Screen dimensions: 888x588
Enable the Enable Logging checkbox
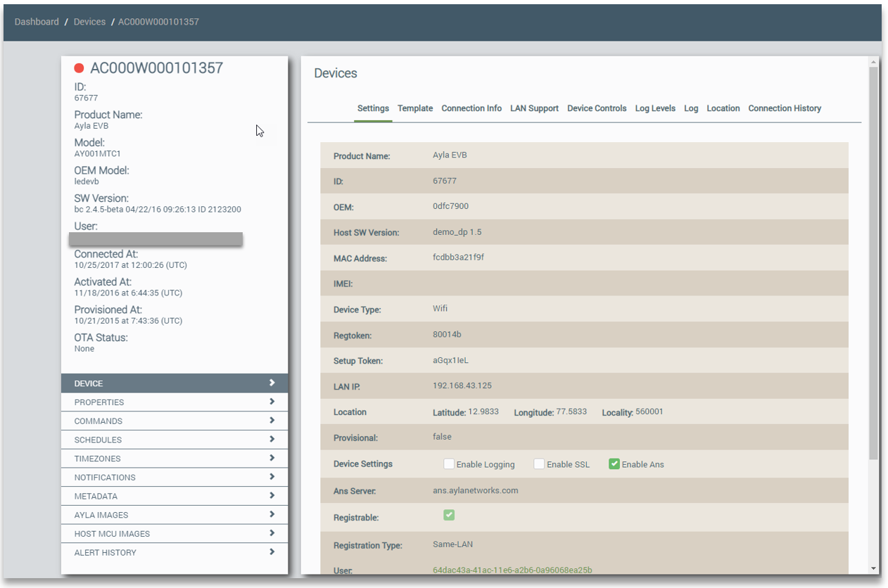point(449,464)
